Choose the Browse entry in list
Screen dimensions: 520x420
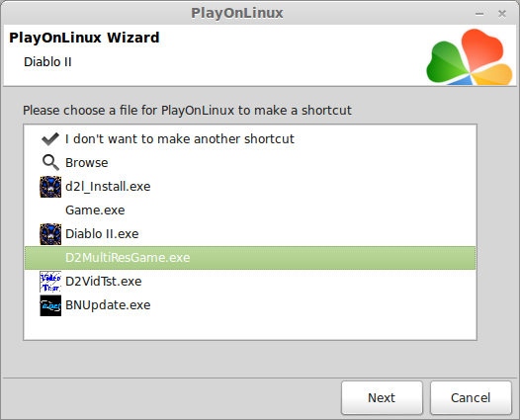click(x=250, y=163)
